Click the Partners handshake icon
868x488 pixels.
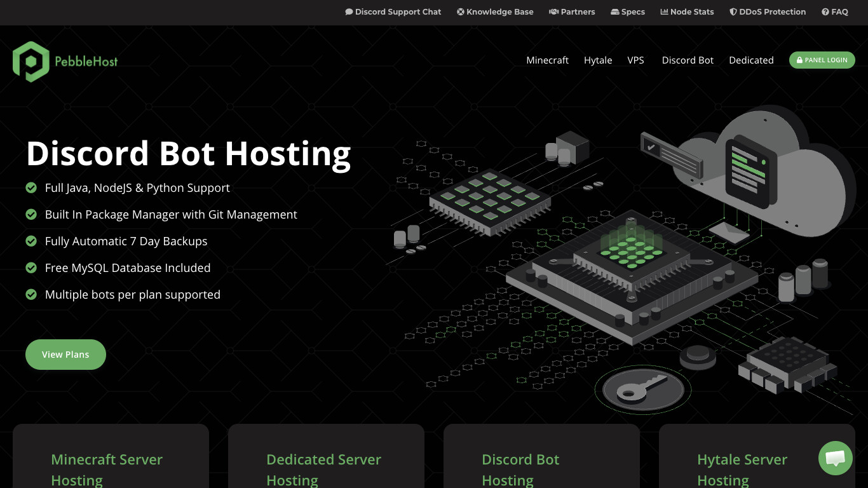(553, 12)
